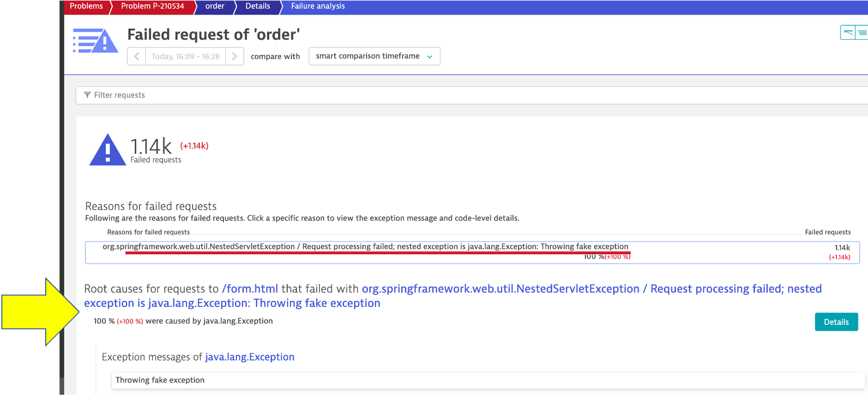Image resolution: width=868 pixels, height=395 pixels.
Task: Click the Today 16:09 - 16:28 timeframe selector
Action: [x=185, y=56]
